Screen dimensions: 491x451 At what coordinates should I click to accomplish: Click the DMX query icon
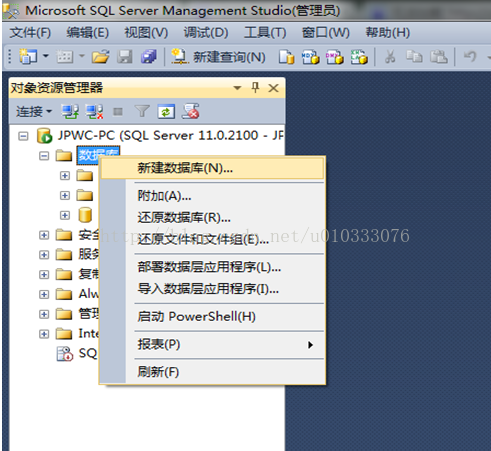click(335, 57)
